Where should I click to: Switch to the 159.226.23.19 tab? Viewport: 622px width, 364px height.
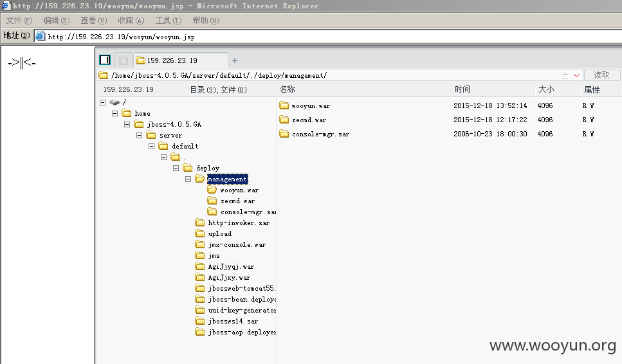coord(181,60)
